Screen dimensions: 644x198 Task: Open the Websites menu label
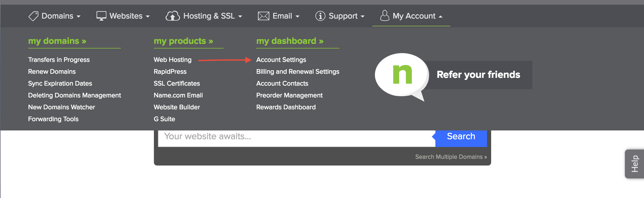[x=126, y=16]
